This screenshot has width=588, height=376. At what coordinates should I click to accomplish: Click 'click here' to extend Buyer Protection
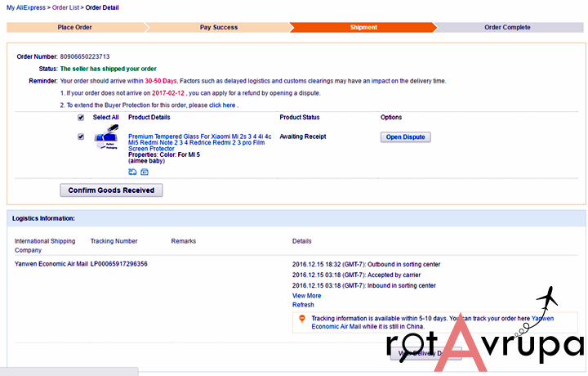pos(222,105)
